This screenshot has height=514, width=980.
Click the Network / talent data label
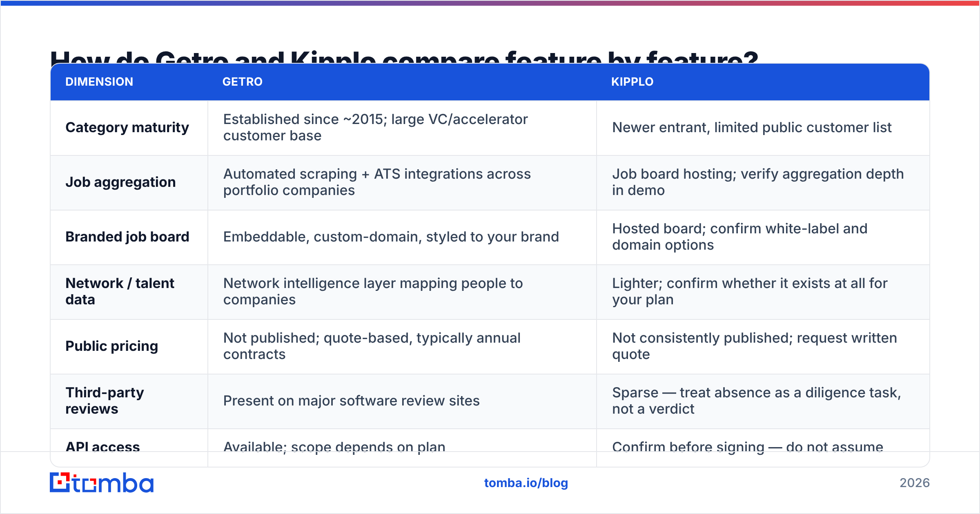tap(120, 291)
